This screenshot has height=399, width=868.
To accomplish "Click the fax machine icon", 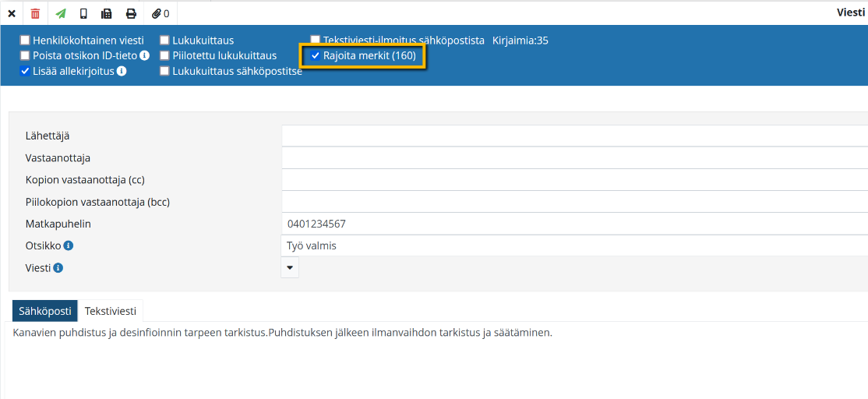I will pos(107,13).
